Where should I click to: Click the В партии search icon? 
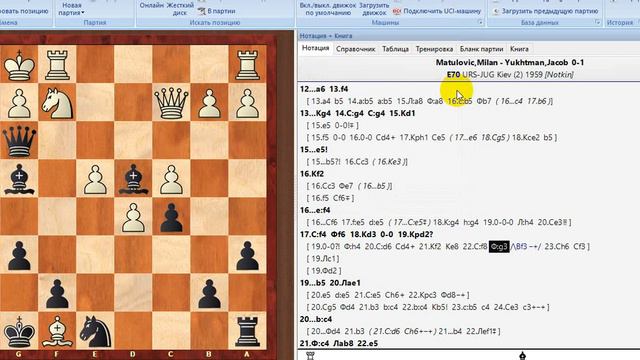pyautogui.click(x=201, y=11)
